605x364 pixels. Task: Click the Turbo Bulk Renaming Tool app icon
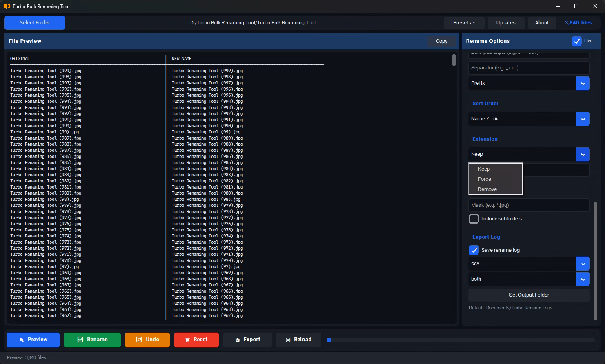pos(7,6)
